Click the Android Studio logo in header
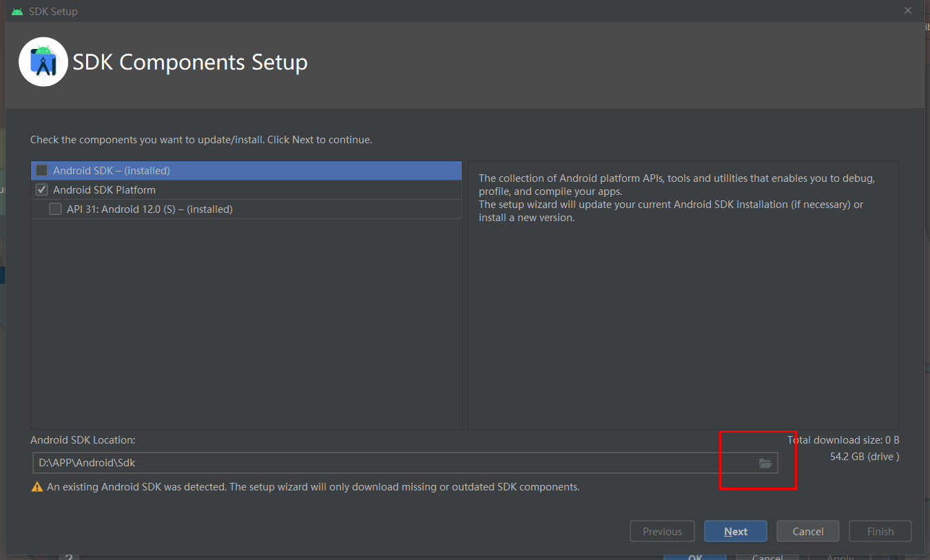The height and width of the screenshot is (560, 930). (43, 62)
